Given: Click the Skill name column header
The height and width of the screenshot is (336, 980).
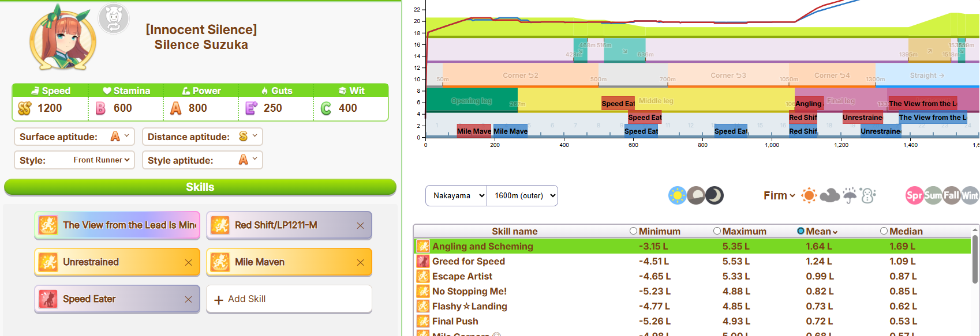Looking at the screenshot, I should point(514,231).
